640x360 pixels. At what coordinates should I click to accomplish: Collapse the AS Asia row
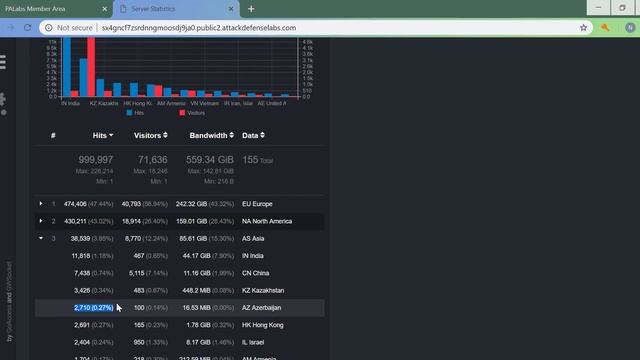(x=41, y=238)
